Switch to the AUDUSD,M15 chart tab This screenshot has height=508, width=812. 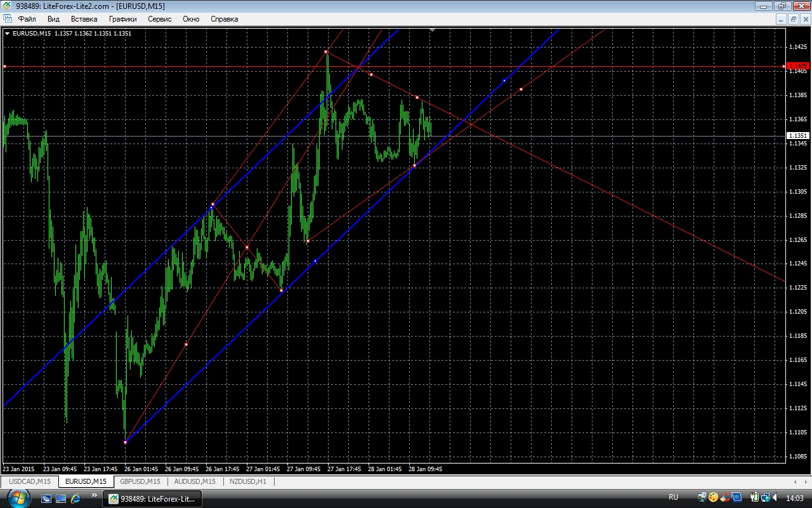pyautogui.click(x=195, y=481)
